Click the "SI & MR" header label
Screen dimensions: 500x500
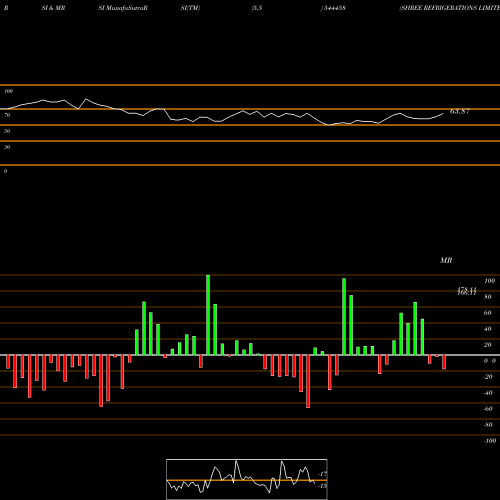click(x=53, y=8)
